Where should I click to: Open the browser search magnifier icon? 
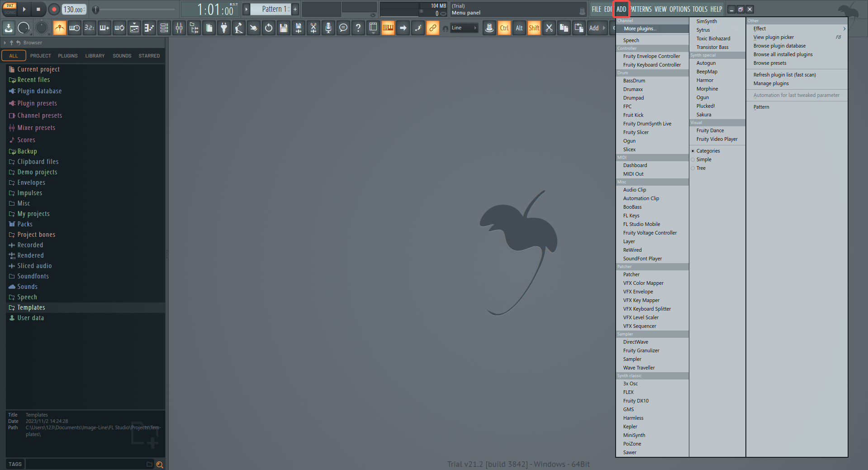(160, 464)
